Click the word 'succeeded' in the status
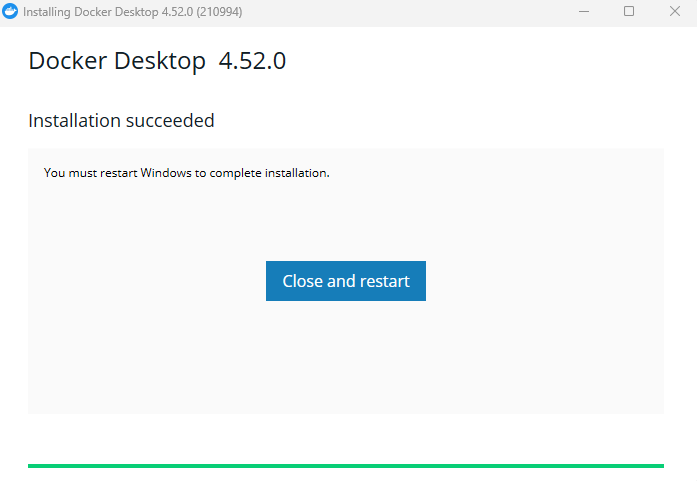 pyautogui.click(x=169, y=121)
